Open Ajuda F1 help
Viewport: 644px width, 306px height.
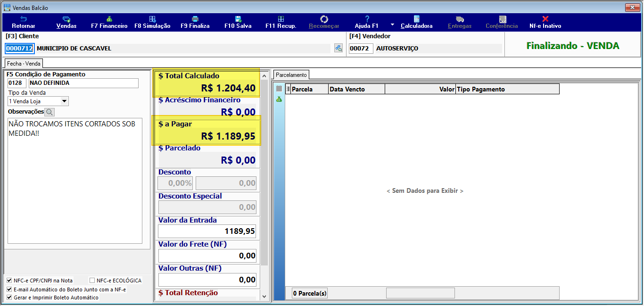367,22
